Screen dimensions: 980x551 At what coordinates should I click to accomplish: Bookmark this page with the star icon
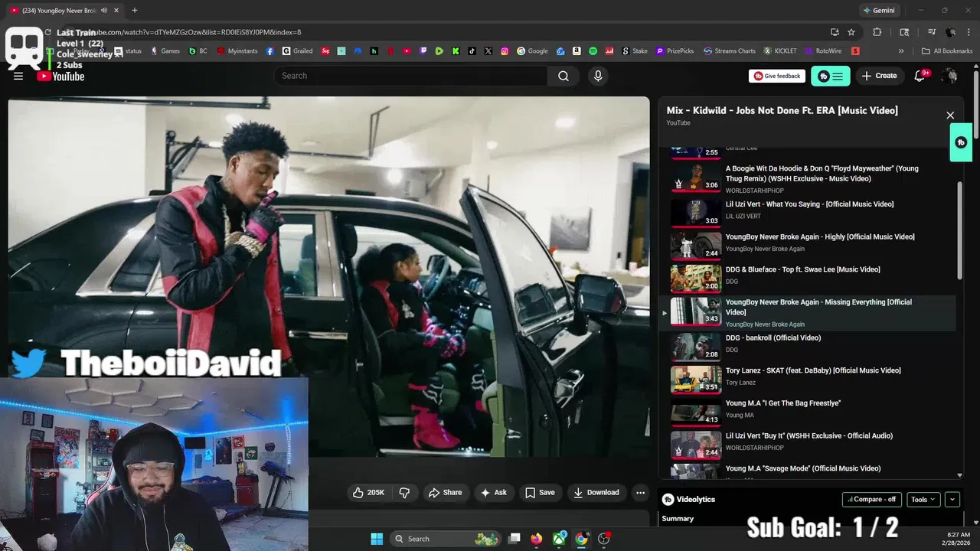point(851,32)
